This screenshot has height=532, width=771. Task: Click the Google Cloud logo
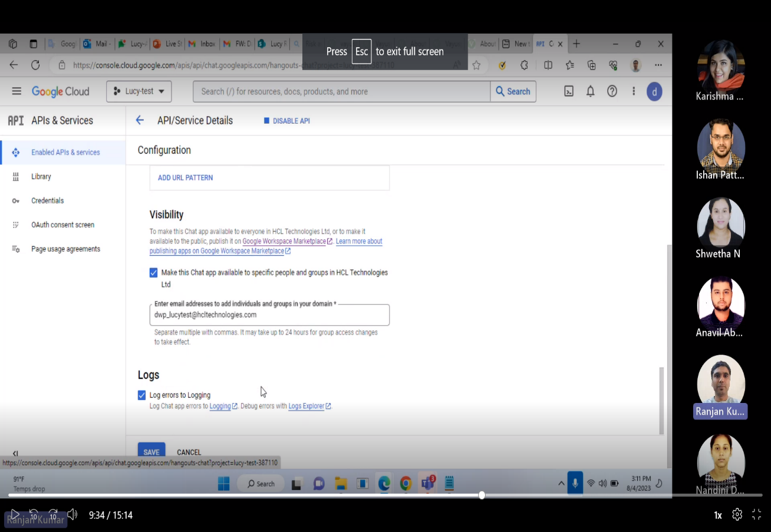(61, 91)
